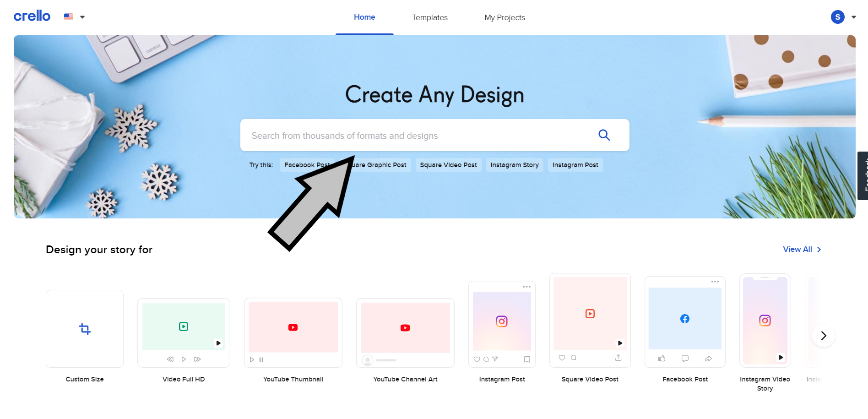Viewport: 868px width, 419px height.
Task: Click the Instagram Post label under card
Action: tap(502, 379)
